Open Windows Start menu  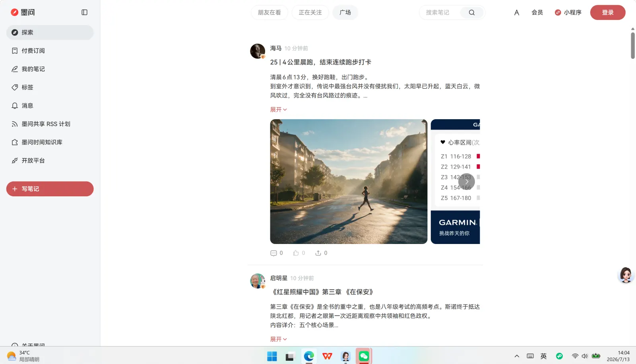click(272, 356)
